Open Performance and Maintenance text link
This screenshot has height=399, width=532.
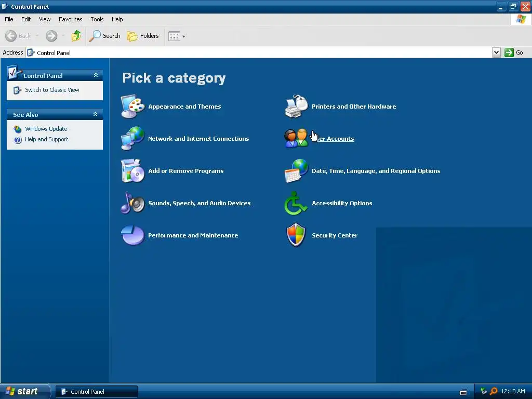click(x=193, y=235)
